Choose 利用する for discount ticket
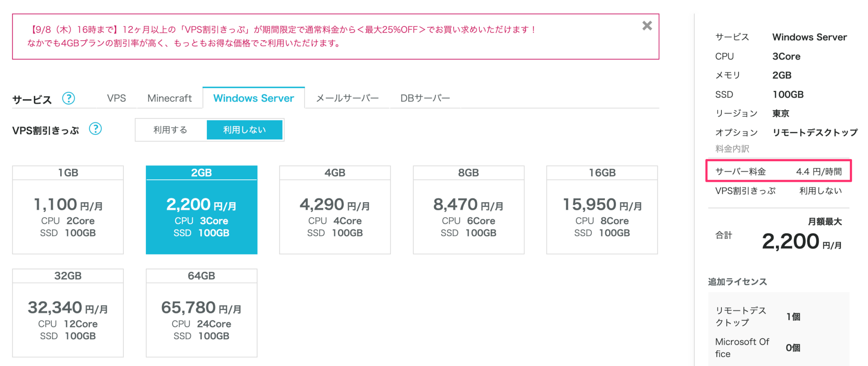 pyautogui.click(x=171, y=130)
